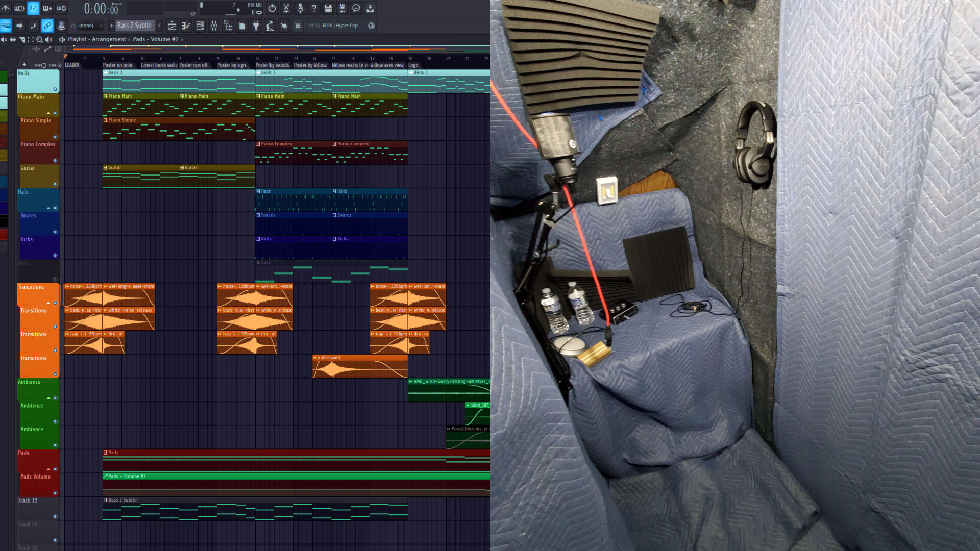Image resolution: width=980 pixels, height=551 pixels.
Task: Open the Mixer icon
Action: (214, 26)
